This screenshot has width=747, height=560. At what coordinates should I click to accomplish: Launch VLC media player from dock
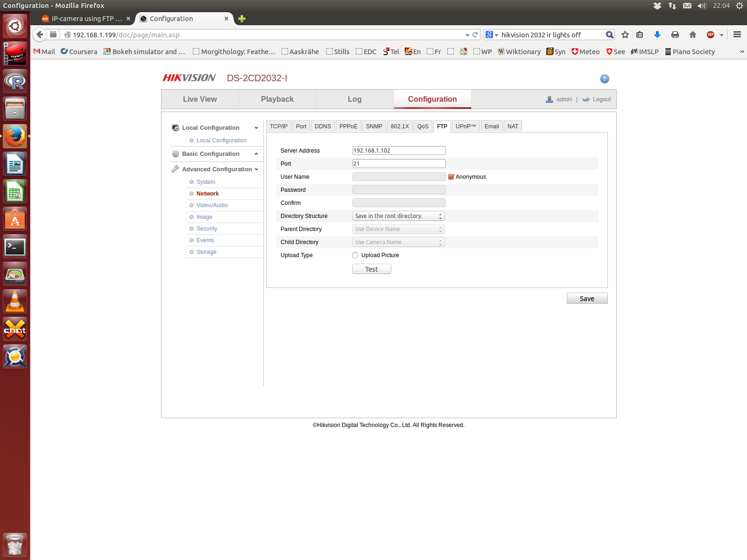15,302
